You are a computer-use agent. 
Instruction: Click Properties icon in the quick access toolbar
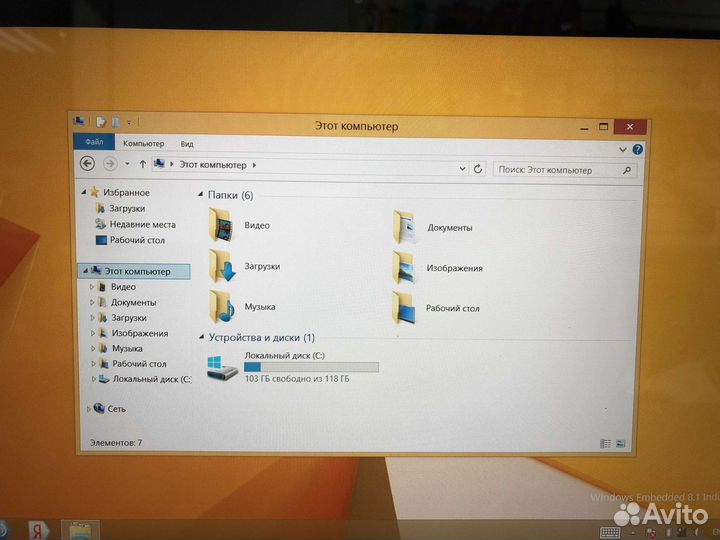click(x=101, y=122)
